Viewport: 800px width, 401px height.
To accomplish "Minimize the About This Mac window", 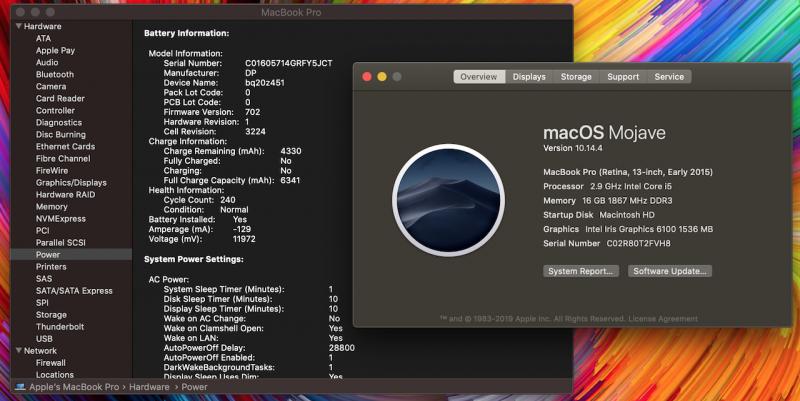I will 381,77.
